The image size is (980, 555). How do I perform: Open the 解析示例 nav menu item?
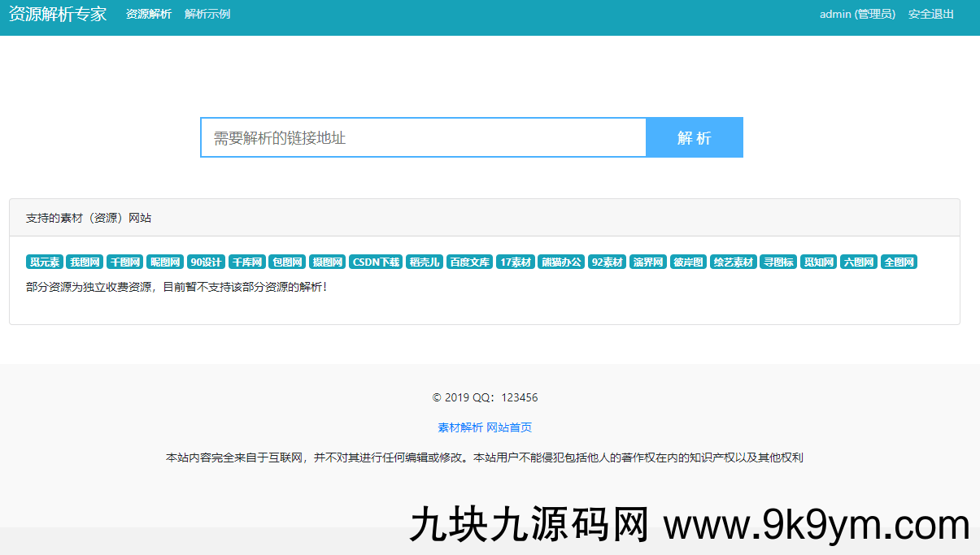pos(207,14)
